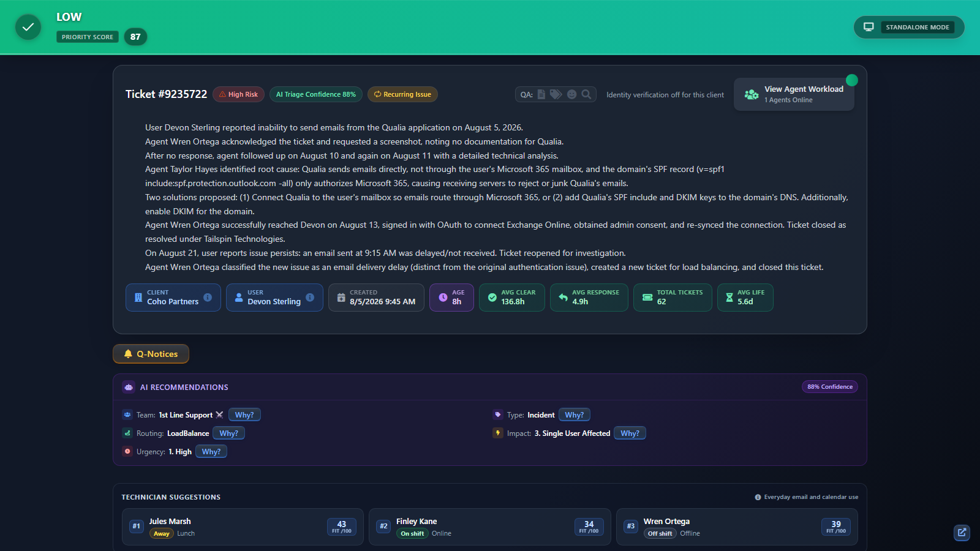Screen dimensions: 980x551
Task: Open the Q-Notices panel
Action: click(x=151, y=354)
